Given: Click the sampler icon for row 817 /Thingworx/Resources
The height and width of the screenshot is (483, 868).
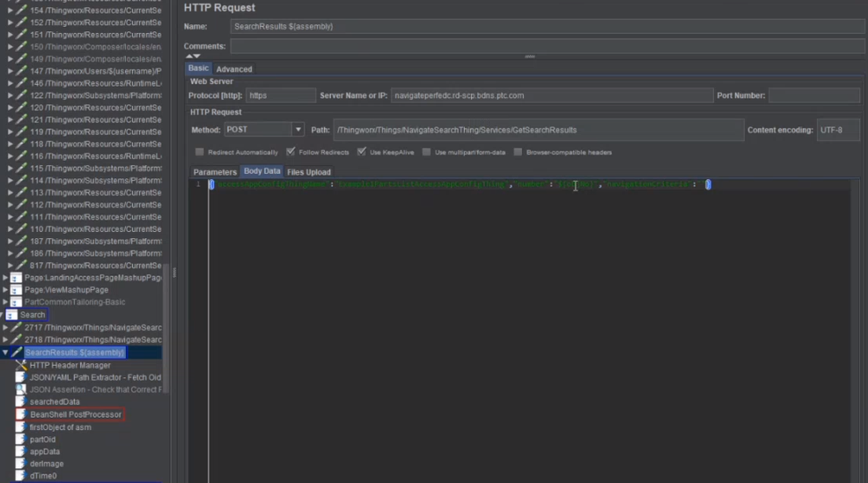Looking at the screenshot, I should (x=21, y=266).
